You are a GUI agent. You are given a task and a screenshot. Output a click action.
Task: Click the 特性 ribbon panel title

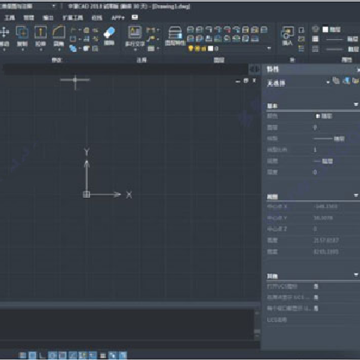(x=347, y=60)
